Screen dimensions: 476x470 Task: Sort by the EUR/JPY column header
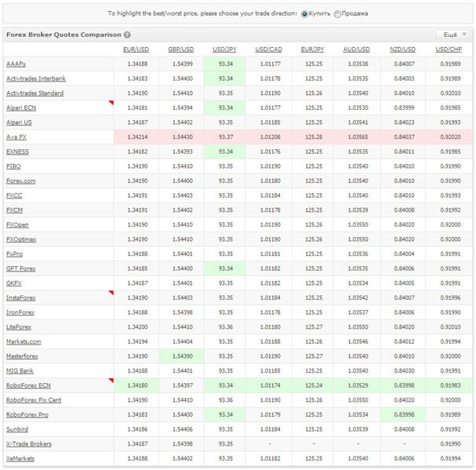(x=312, y=49)
